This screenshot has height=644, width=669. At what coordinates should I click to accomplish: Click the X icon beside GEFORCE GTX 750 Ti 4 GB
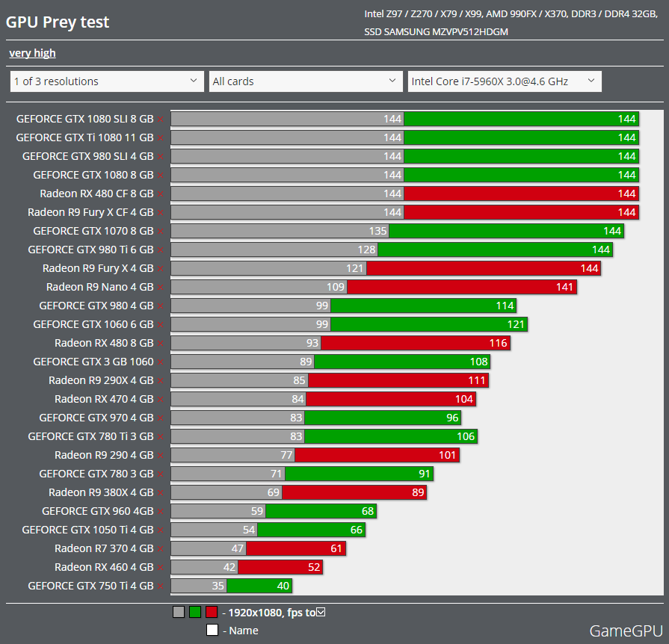[x=161, y=586]
